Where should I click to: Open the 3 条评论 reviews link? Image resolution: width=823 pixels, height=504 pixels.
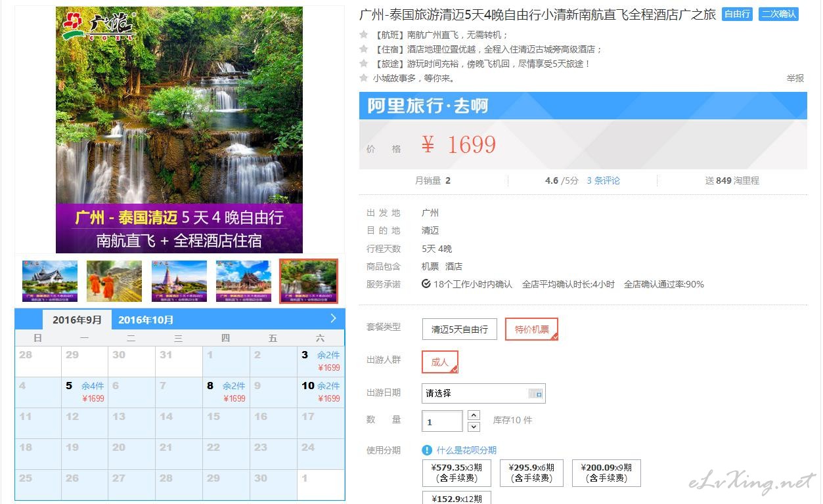(x=603, y=180)
